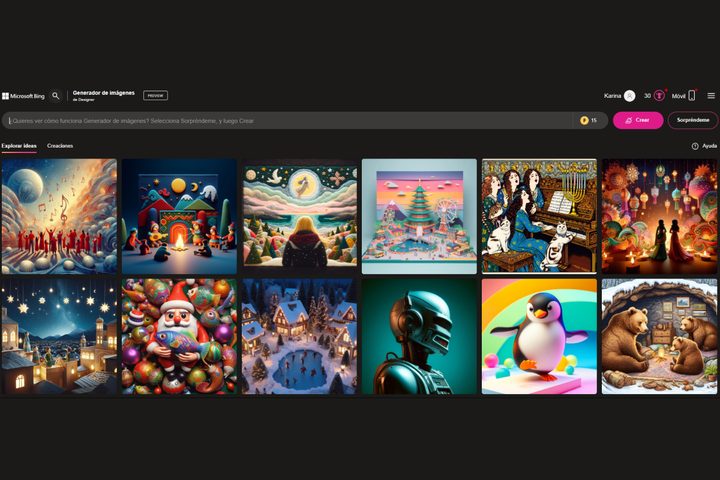
Task: Open the Karina profile avatar
Action: pyautogui.click(x=629, y=96)
